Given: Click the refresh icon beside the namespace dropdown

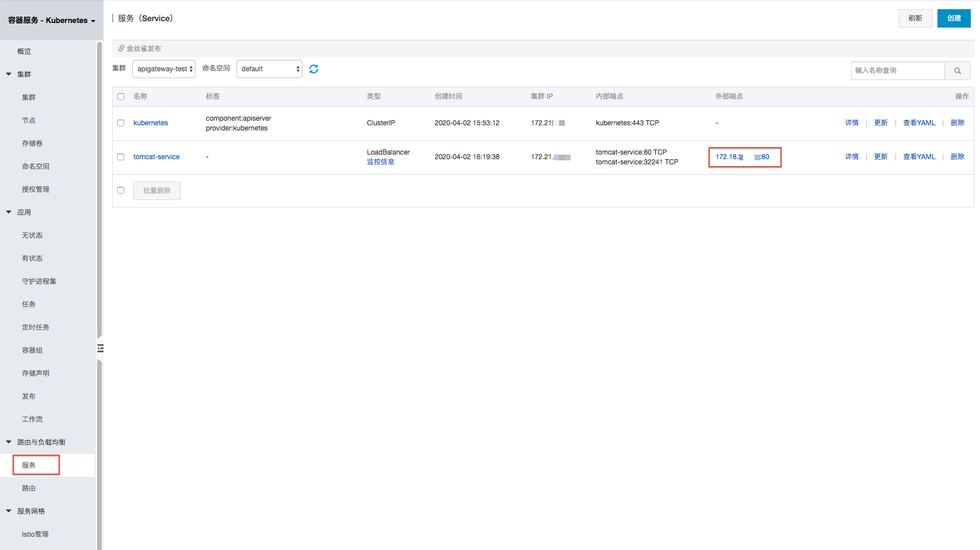Looking at the screenshot, I should pos(313,69).
